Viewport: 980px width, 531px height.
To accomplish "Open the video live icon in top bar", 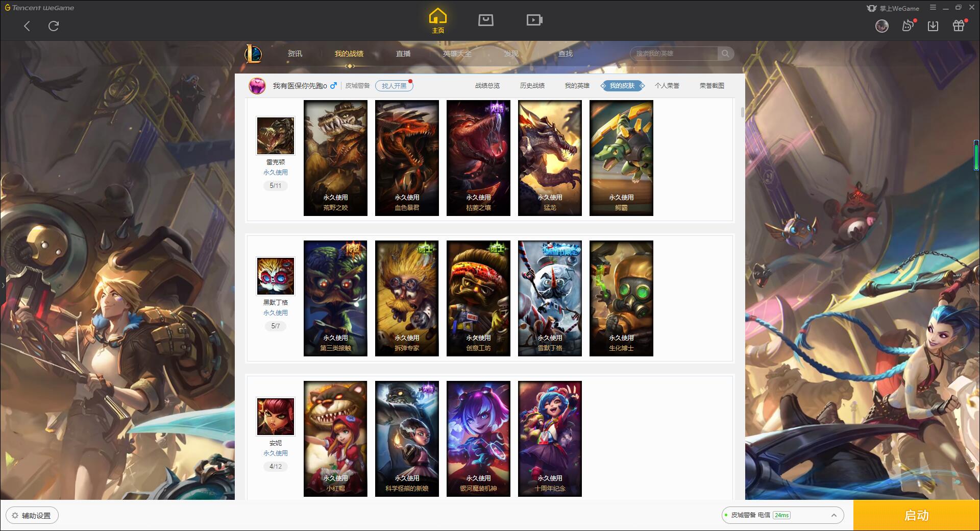I will 534,20.
